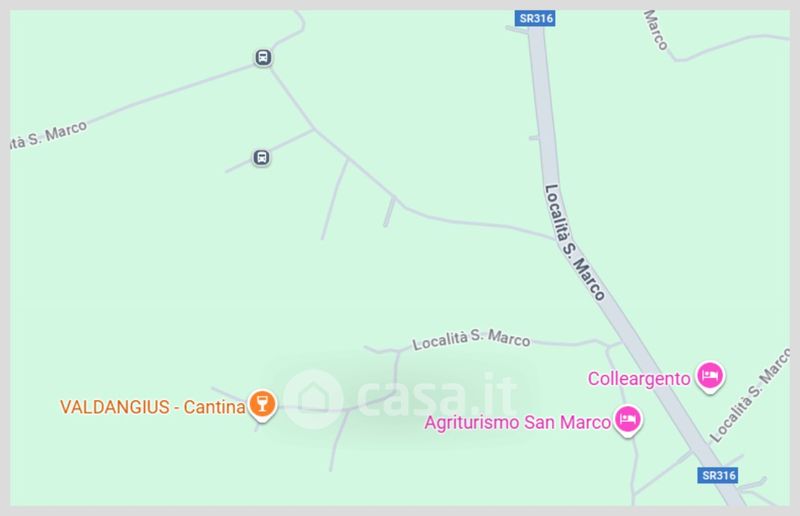This screenshot has height=516, width=800.
Task: Select the Agriturismo San Marco place label
Action: click(x=517, y=423)
